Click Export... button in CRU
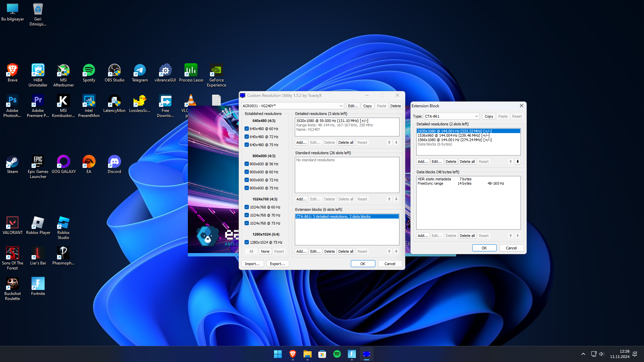 click(277, 264)
